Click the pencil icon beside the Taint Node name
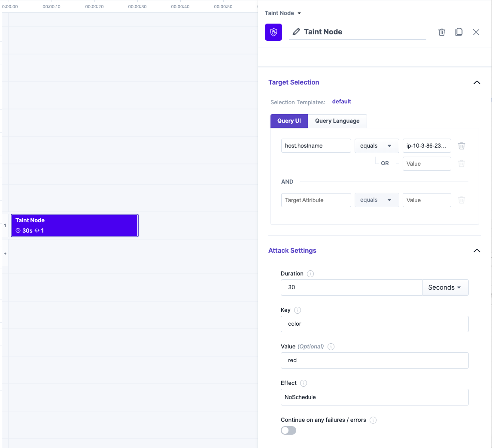 296,32
